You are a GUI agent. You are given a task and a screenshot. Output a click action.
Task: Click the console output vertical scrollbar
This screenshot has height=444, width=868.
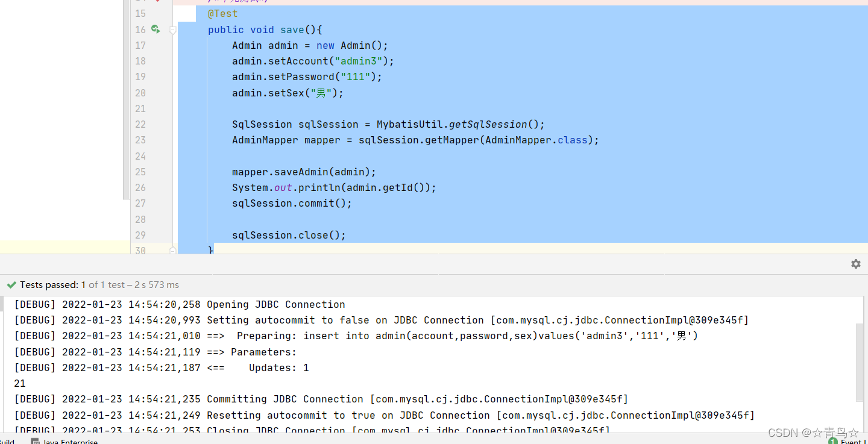coord(860,361)
